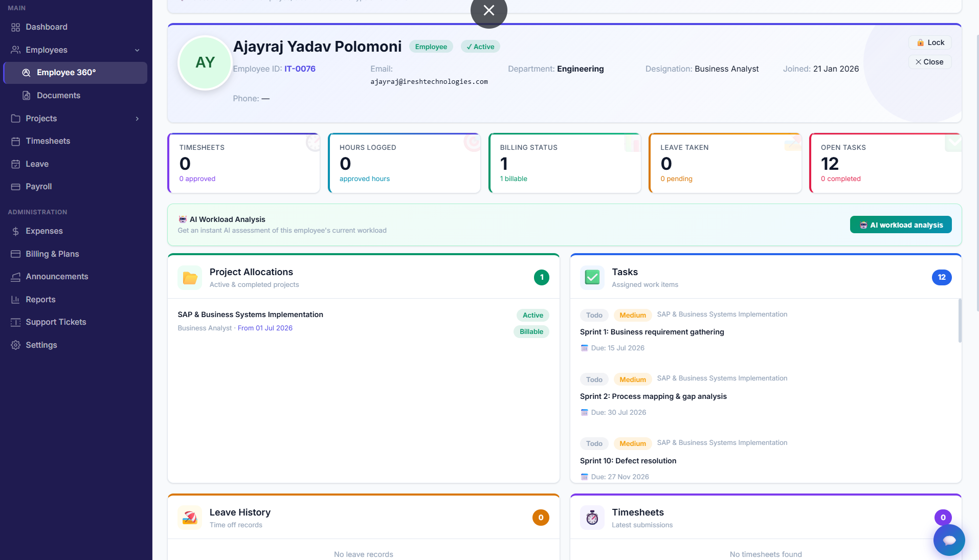The image size is (979, 560).
Task: Click the Project Allocations count badge
Action: [541, 277]
